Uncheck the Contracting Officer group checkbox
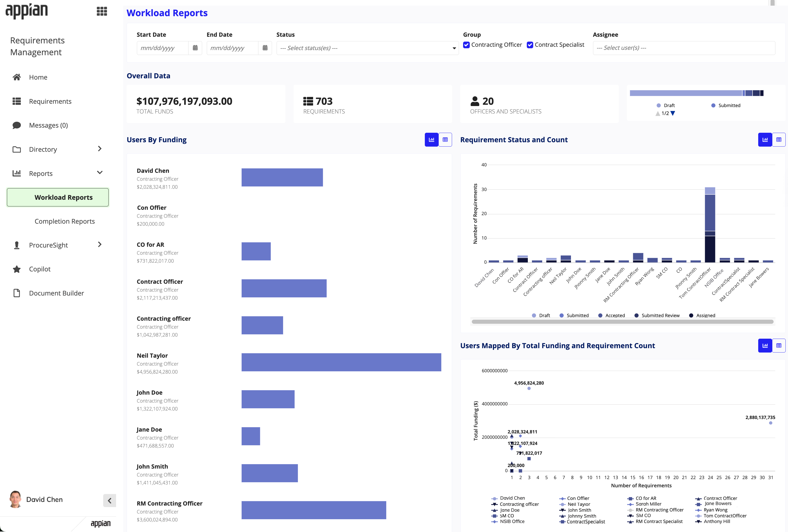The width and height of the screenshot is (788, 532). pyautogui.click(x=467, y=45)
